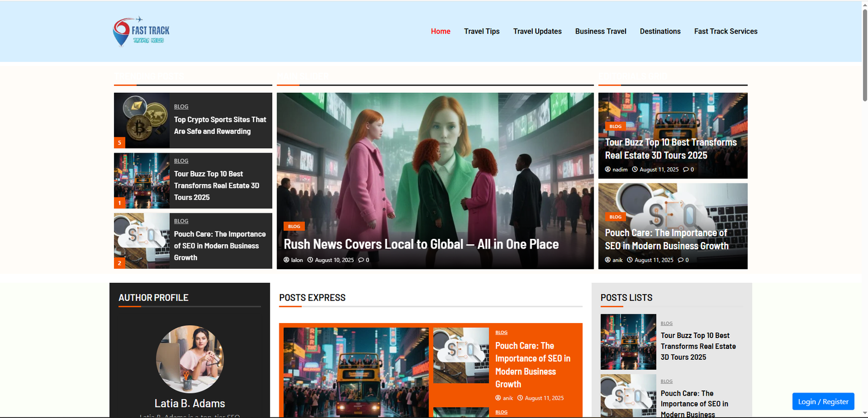Click clock icon beside August 10, 2025

[310, 260]
